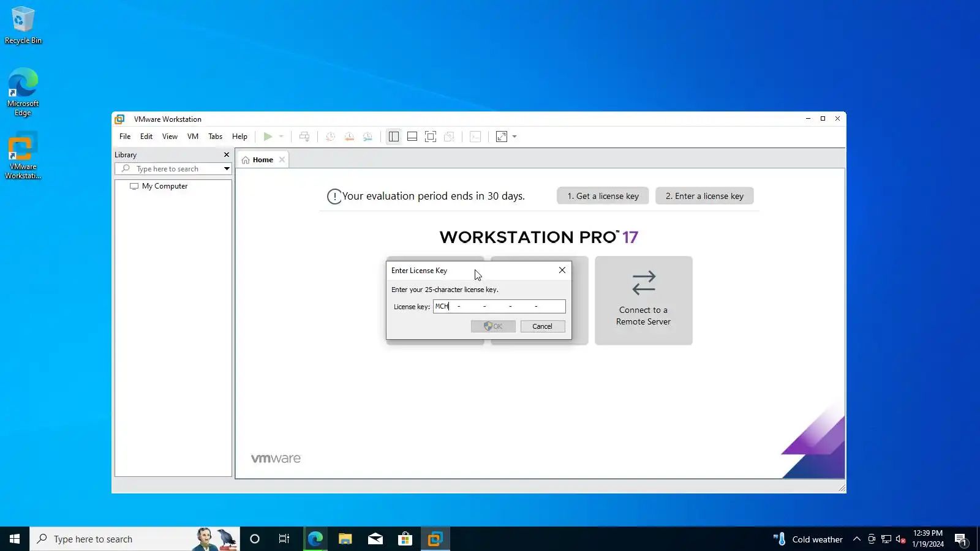This screenshot has width=980, height=551.
Task: Open the taskbar clock and date
Action: (x=928, y=539)
